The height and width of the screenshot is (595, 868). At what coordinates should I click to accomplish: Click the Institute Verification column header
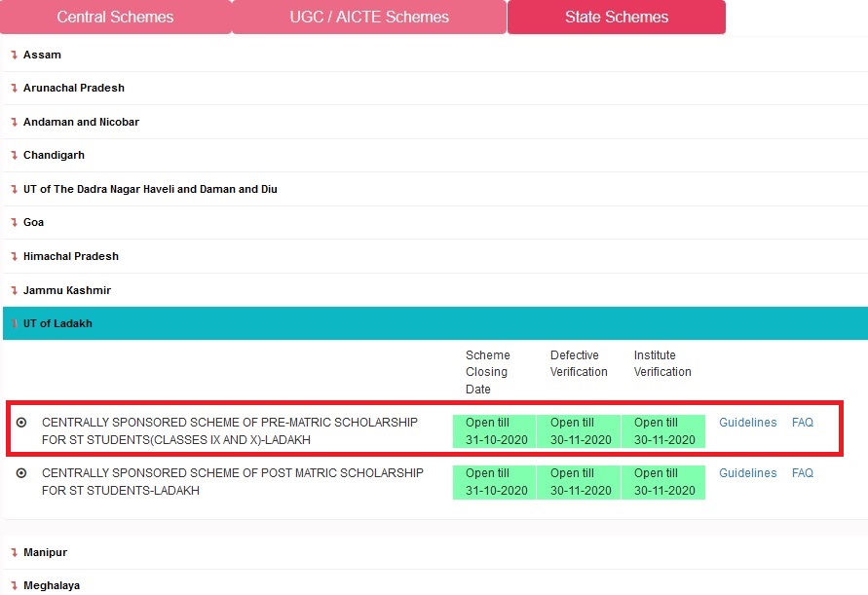pyautogui.click(x=662, y=363)
